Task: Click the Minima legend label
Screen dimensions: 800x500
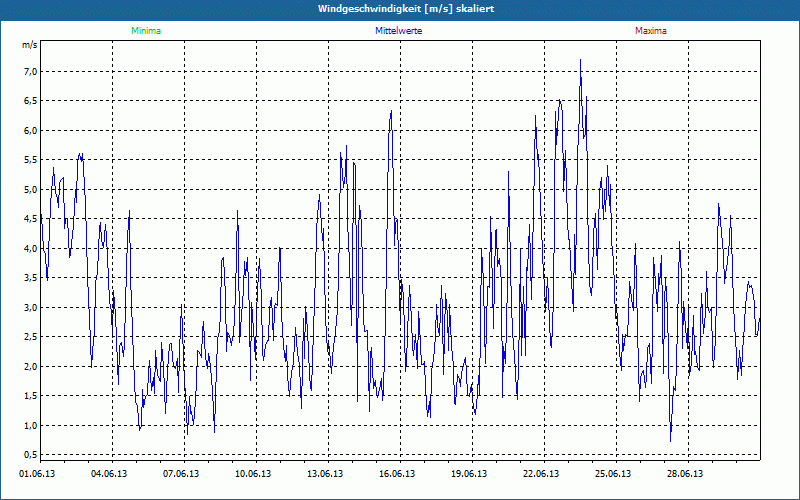Action: tap(146, 31)
